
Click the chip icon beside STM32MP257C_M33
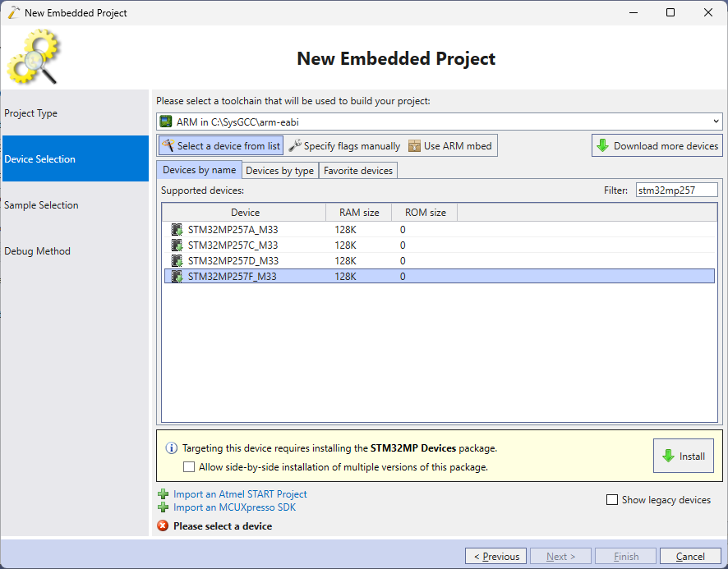coord(177,245)
